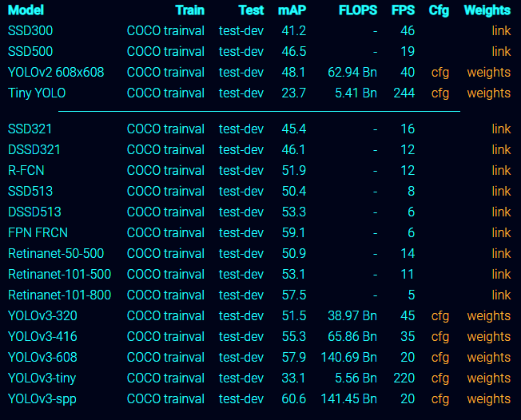The image size is (521, 420).
Task: Click the Weights column header
Action: pyautogui.click(x=487, y=10)
